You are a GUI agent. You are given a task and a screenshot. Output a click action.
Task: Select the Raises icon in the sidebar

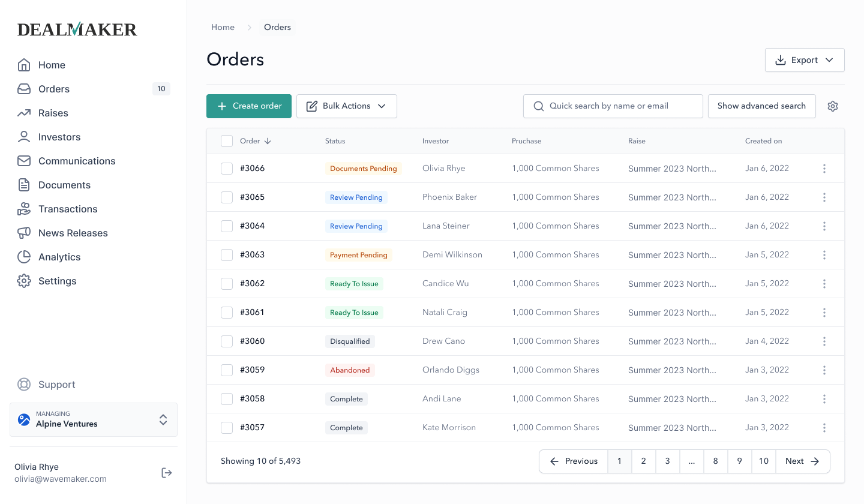click(x=23, y=113)
